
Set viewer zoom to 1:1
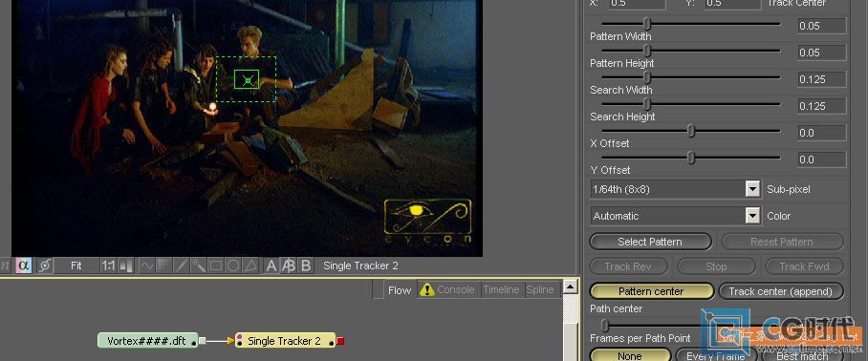pyautogui.click(x=108, y=265)
